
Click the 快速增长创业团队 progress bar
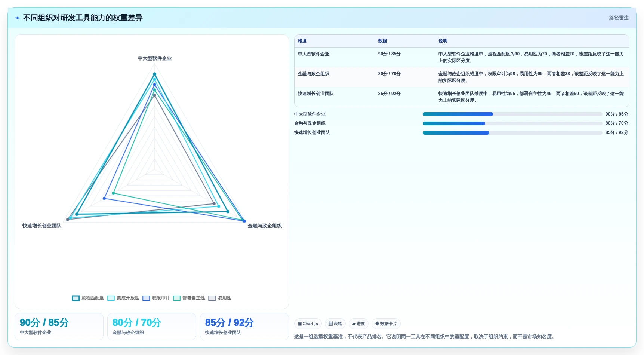coord(512,133)
